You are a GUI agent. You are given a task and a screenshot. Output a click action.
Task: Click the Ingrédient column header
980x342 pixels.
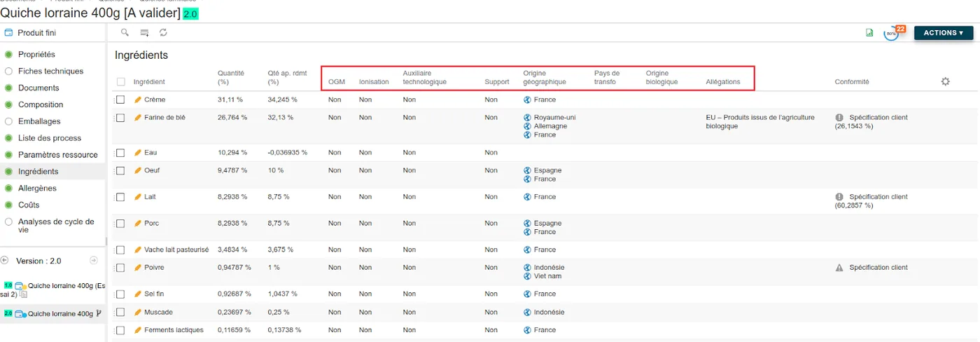pos(149,82)
